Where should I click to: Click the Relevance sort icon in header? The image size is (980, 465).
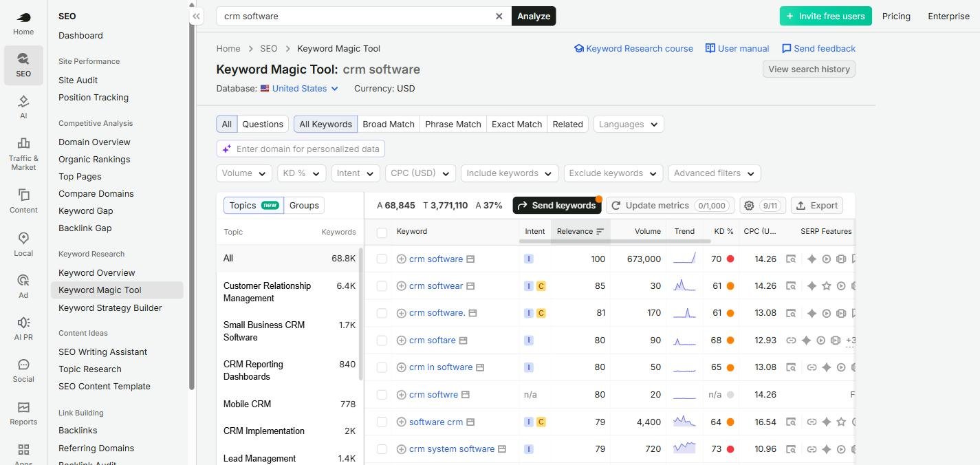[x=600, y=231]
